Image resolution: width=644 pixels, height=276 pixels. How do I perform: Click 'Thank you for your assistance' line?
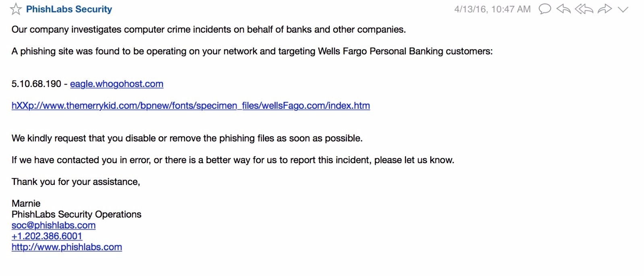click(76, 182)
